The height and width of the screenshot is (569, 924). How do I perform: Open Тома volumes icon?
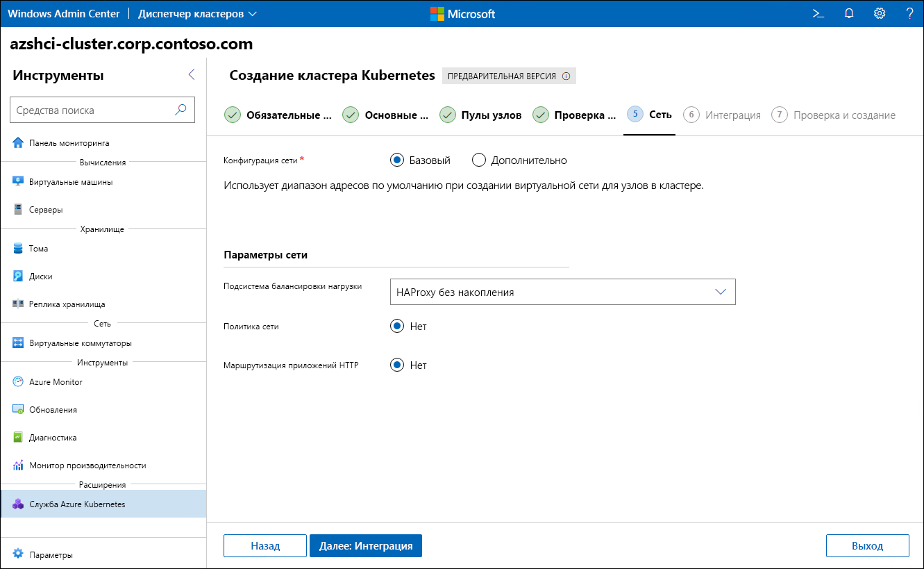(18, 248)
